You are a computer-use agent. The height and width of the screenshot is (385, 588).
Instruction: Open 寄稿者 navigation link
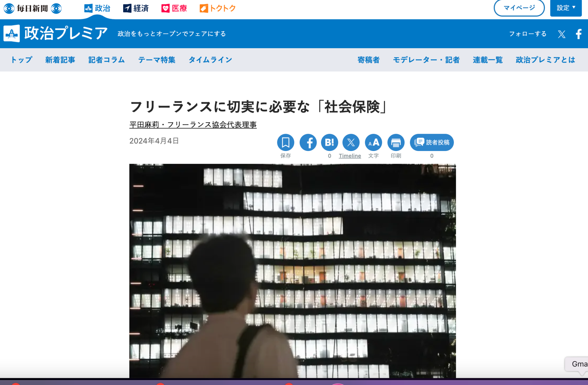369,60
